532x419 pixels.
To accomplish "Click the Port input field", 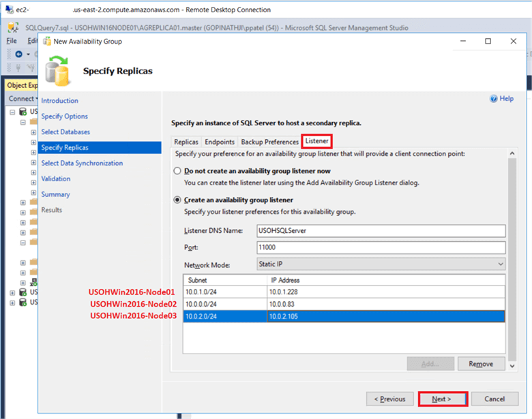I will pyautogui.click(x=381, y=247).
